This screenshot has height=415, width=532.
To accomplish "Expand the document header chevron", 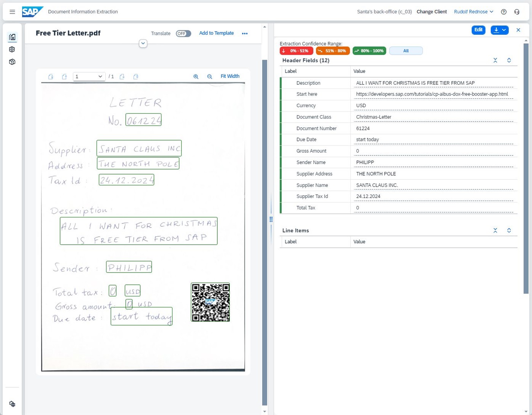I will 143,43.
